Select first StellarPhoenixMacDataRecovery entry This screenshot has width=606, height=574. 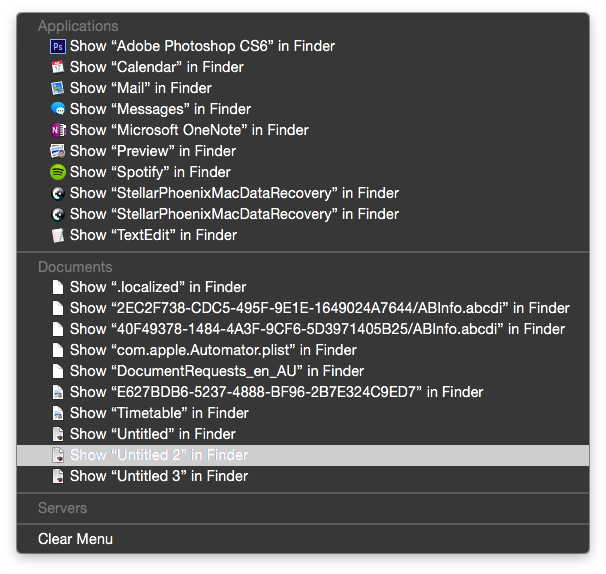point(303,193)
